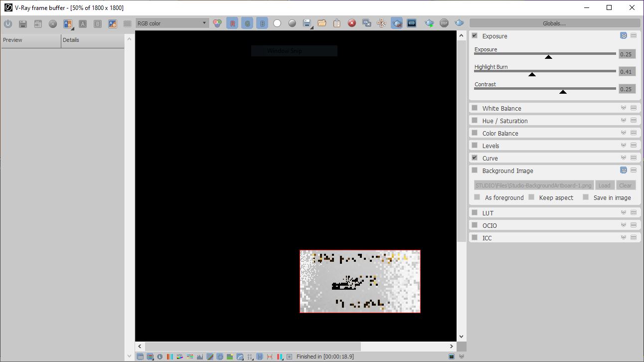644x362 pixels.
Task: Click the save-to-history floppy icon
Action: pos(22,23)
